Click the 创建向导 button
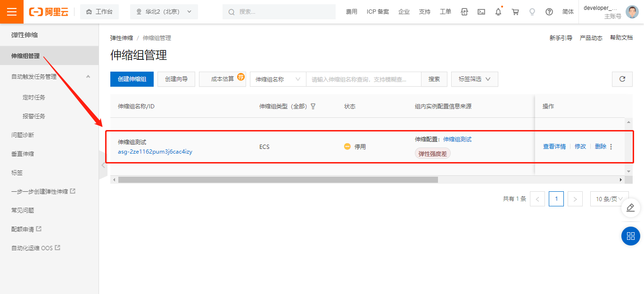The width and height of the screenshot is (644, 294). pyautogui.click(x=176, y=79)
